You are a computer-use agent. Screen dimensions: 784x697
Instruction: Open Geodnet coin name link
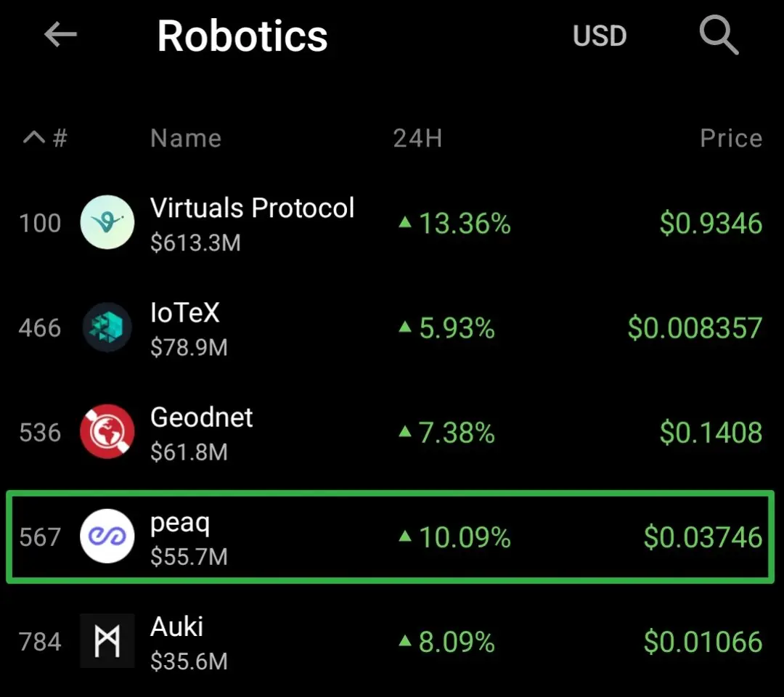(201, 418)
